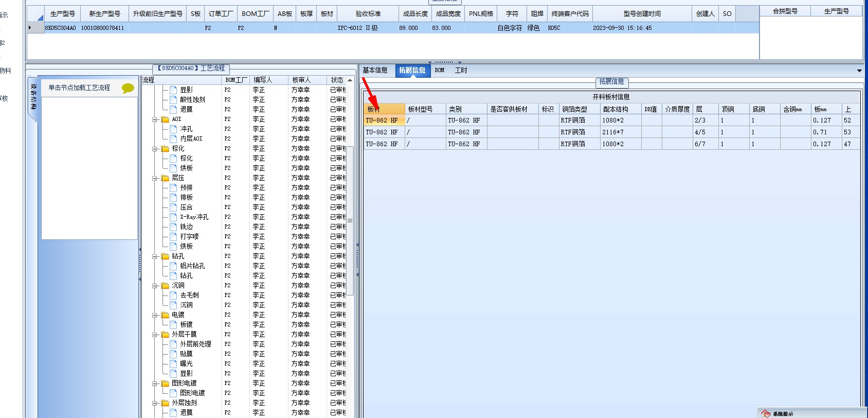Image resolution: width=868 pixels, height=418 pixels.
Task: Click the document icon for 冲孔
Action: pos(173,129)
